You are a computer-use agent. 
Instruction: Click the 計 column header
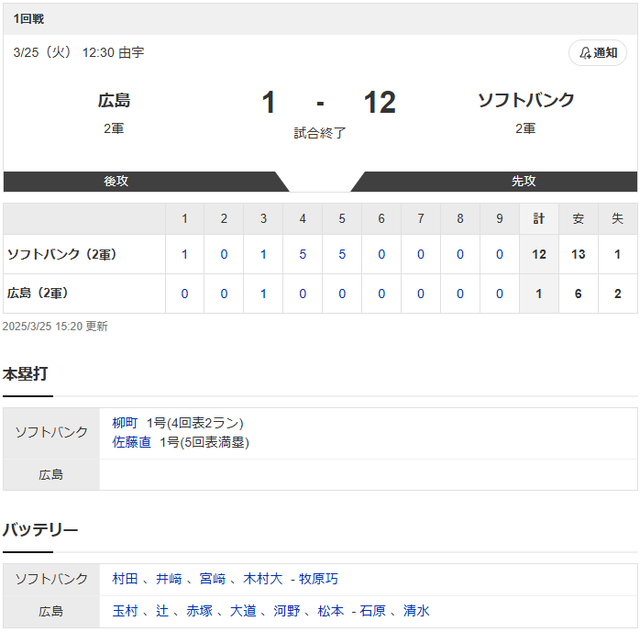coord(539,219)
